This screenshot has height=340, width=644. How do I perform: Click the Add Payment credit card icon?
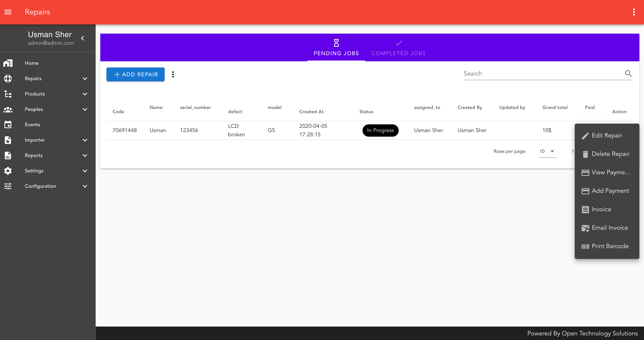[585, 191]
